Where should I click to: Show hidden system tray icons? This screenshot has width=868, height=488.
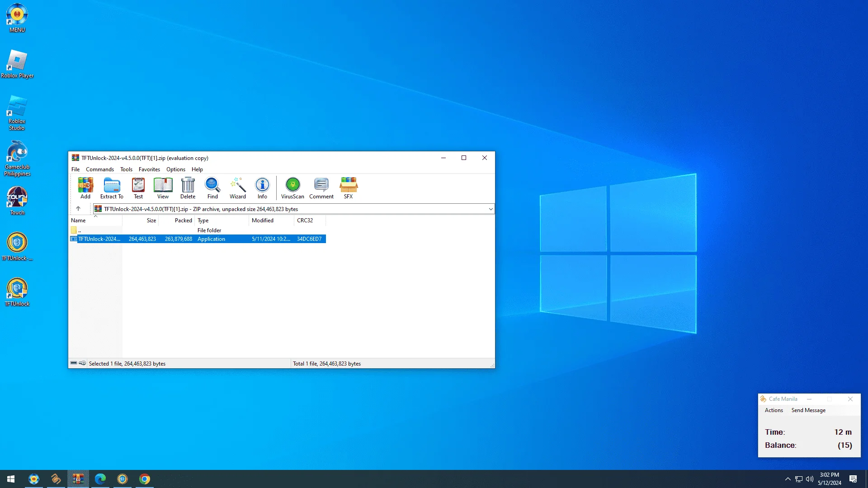788,479
